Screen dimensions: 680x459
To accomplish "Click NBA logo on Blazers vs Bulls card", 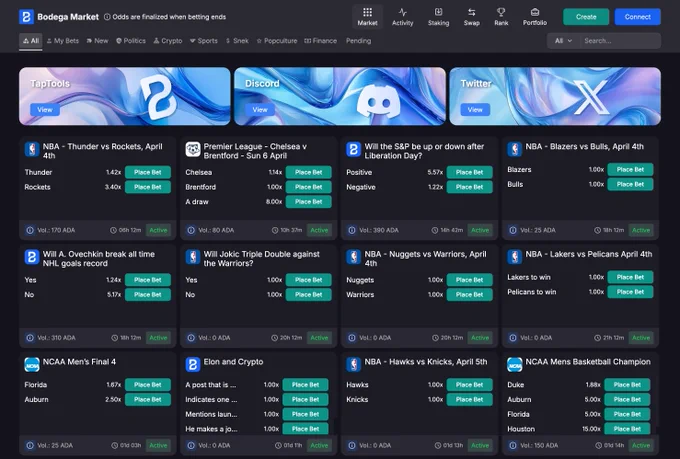I will pos(514,149).
